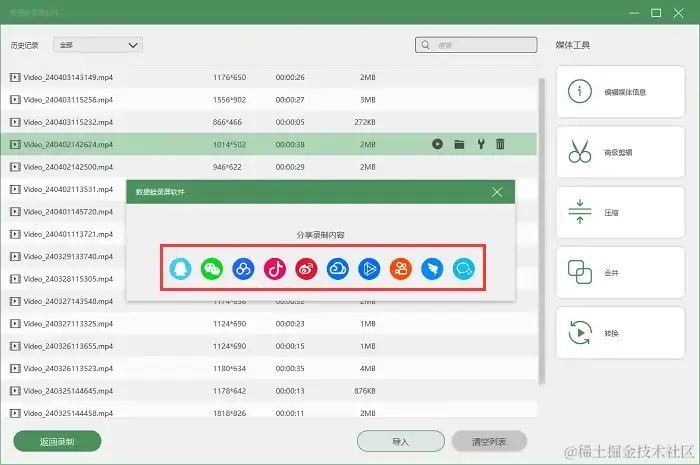
Task: Click the magnifier icon in search box
Action: click(x=425, y=45)
